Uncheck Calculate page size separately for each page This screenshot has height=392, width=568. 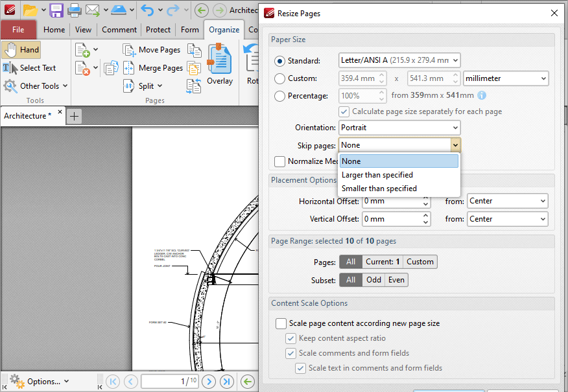[344, 111]
